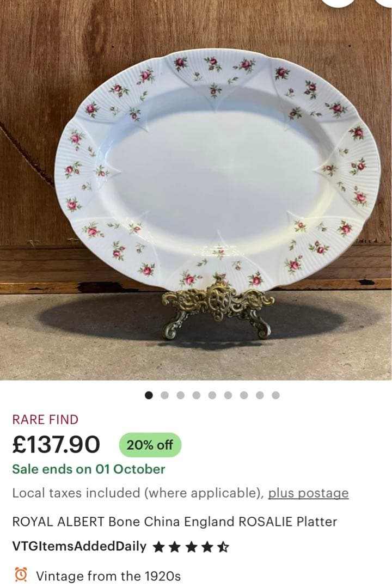The height and width of the screenshot is (588, 392).
Task: Select the middle fifth carousel dot
Action: coord(212,395)
